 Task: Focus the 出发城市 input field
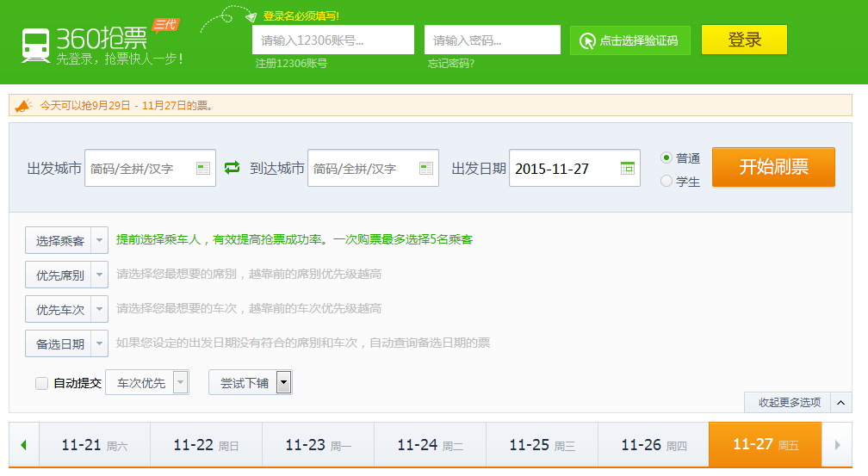coord(150,168)
